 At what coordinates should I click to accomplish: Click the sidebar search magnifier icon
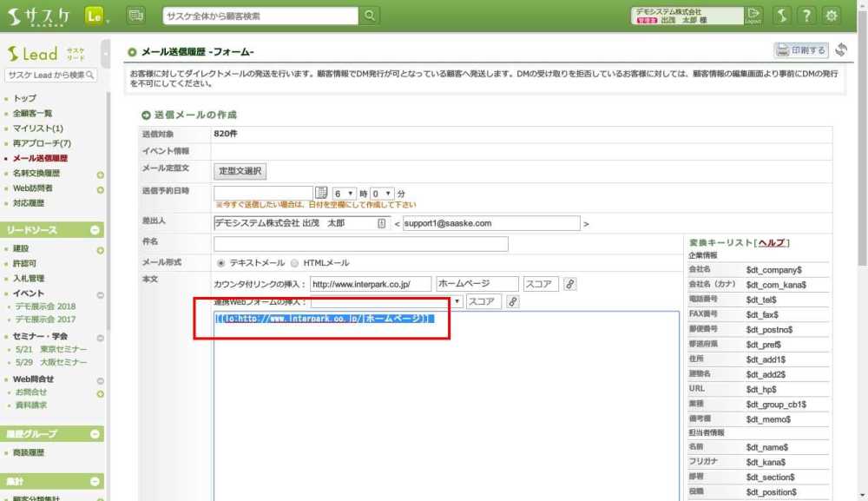(x=90, y=75)
